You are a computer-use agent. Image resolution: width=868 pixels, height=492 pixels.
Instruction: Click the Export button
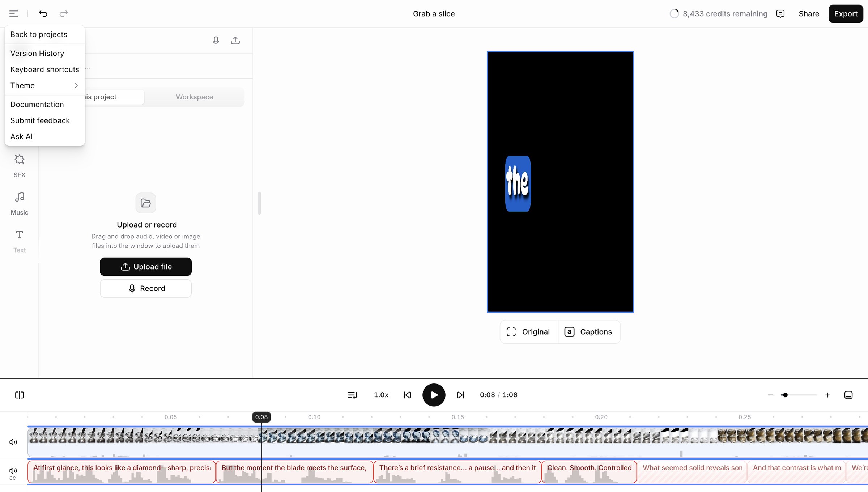[846, 14]
